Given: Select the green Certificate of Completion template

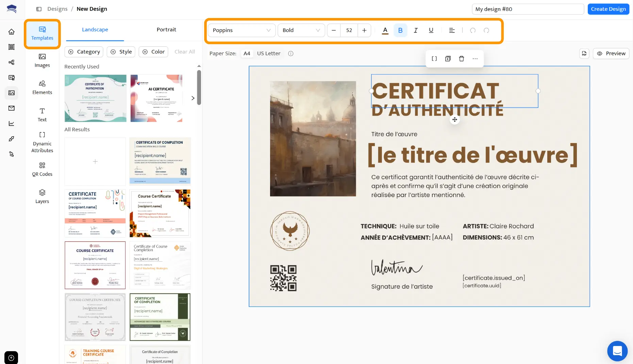Looking at the screenshot, I should [160, 317].
